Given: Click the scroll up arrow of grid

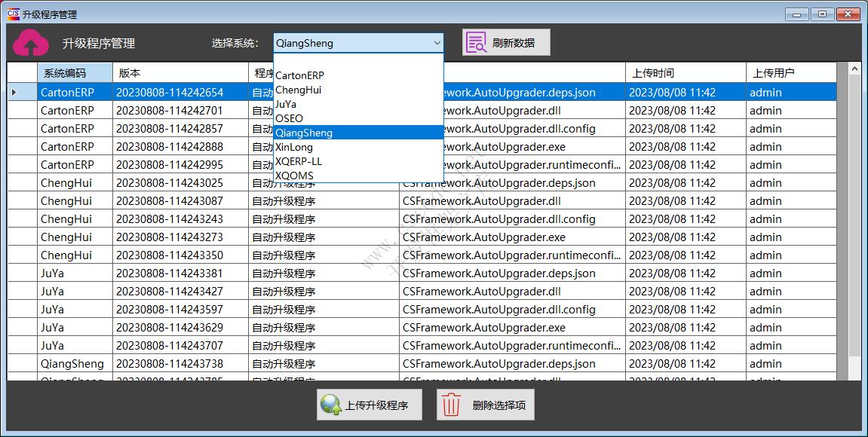Looking at the screenshot, I should 854,69.
